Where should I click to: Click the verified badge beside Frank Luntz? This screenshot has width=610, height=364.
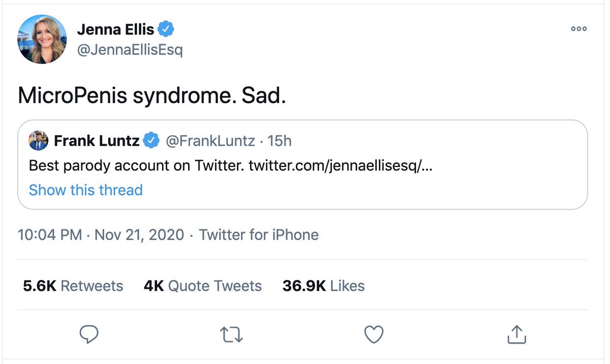151,141
